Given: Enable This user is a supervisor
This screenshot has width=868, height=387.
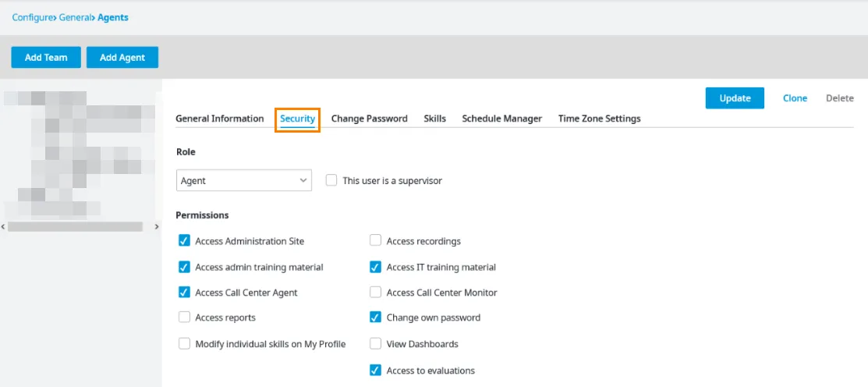Looking at the screenshot, I should [x=331, y=180].
